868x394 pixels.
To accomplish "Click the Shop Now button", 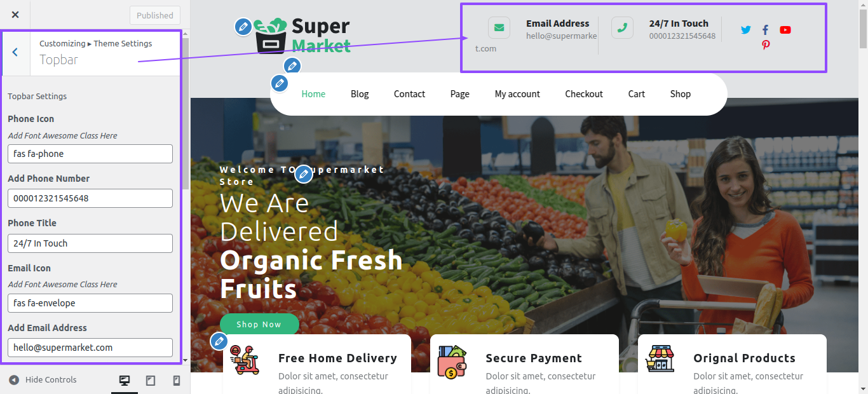I will coord(259,324).
